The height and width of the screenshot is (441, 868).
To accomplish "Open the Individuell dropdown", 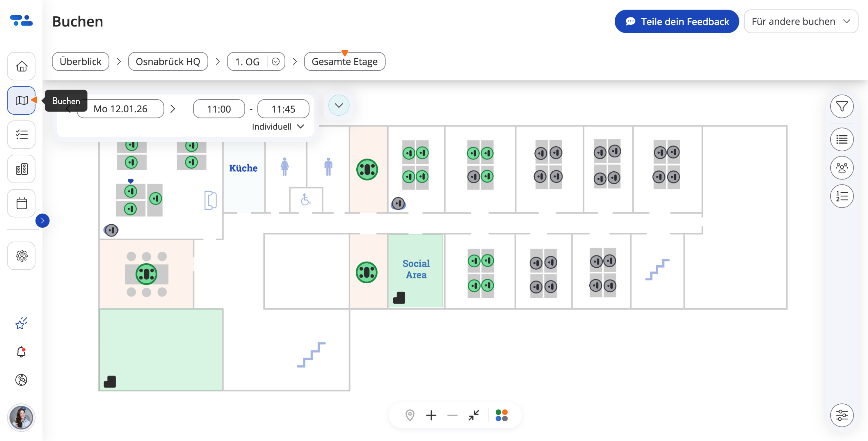I will pos(278,127).
